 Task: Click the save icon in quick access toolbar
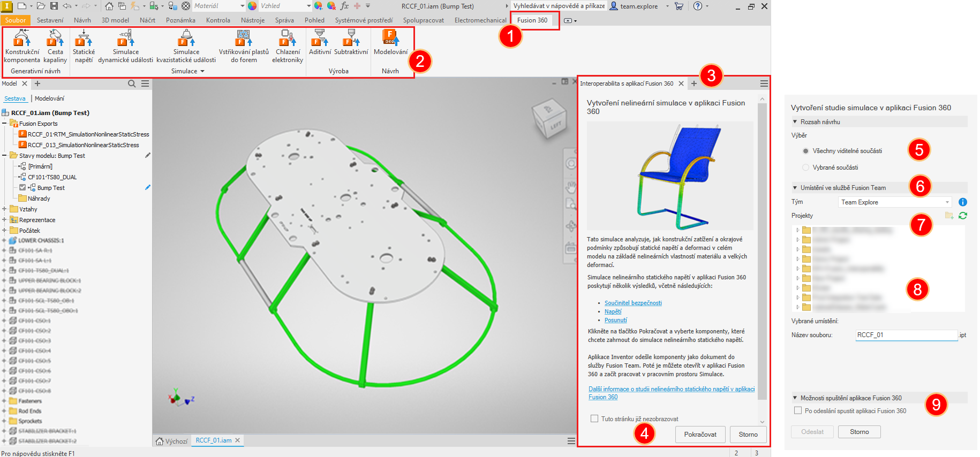coord(54,6)
